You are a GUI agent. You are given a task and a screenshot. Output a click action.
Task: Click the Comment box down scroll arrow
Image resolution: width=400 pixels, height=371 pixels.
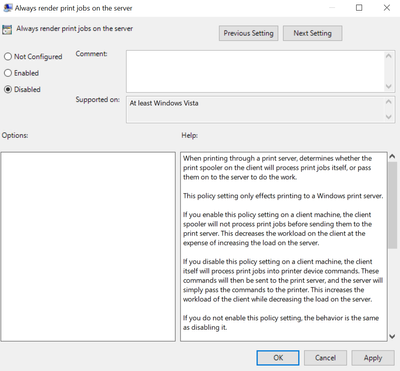pos(389,87)
